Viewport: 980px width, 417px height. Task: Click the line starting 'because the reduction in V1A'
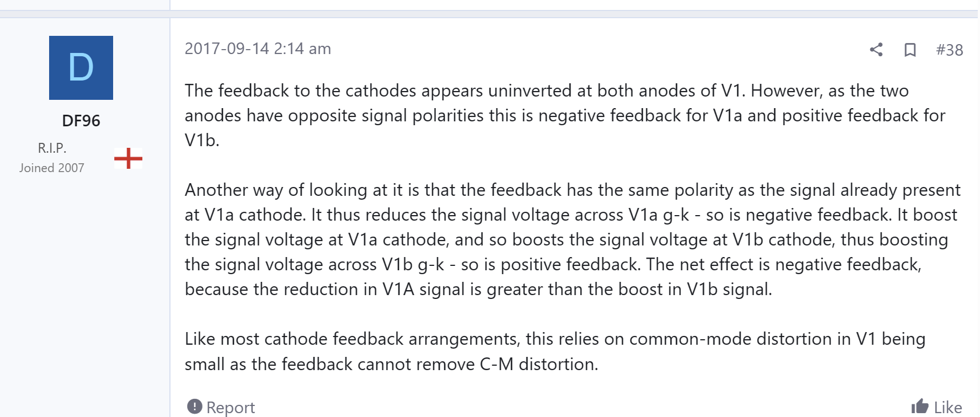pyautogui.click(x=478, y=289)
